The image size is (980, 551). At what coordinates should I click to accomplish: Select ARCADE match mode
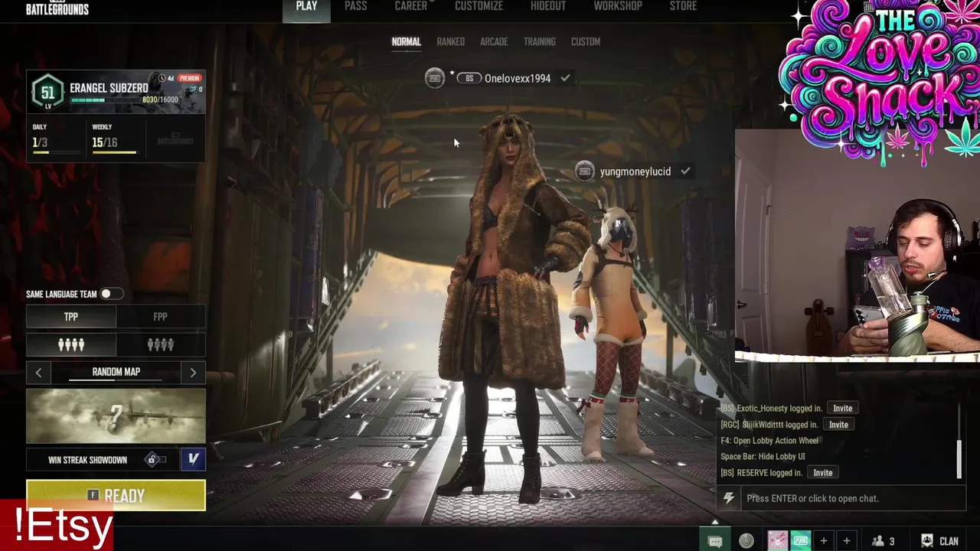click(494, 42)
